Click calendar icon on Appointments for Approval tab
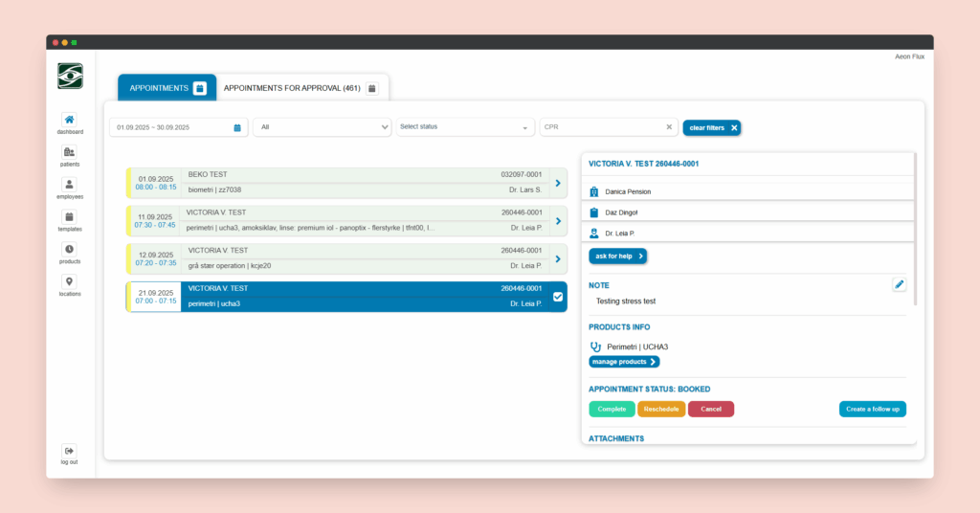The image size is (980, 513). 372,88
